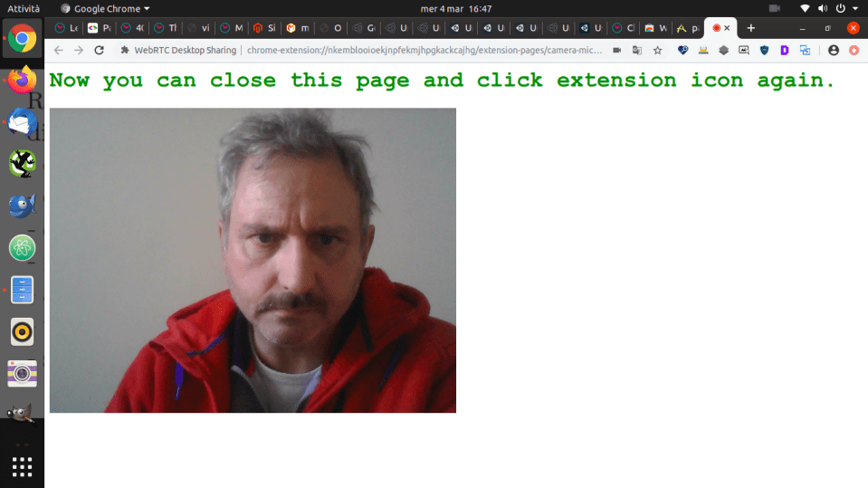Click the shield extension icon
Viewport: 868px width, 488px height.
coord(764,51)
